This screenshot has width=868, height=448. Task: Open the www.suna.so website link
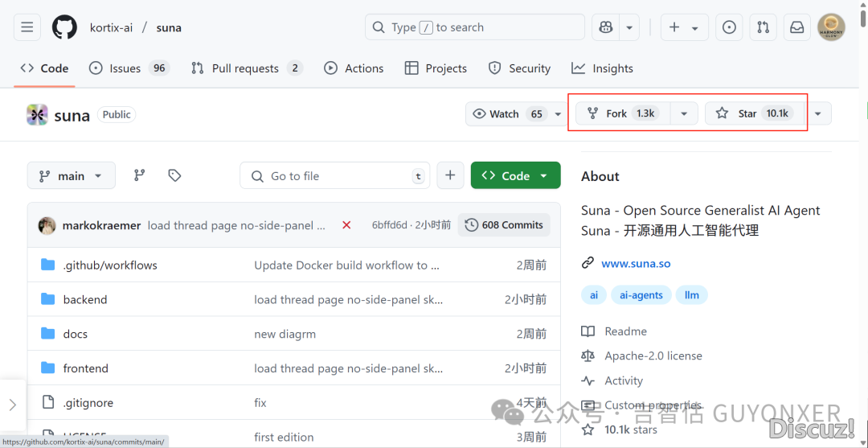pyautogui.click(x=635, y=263)
